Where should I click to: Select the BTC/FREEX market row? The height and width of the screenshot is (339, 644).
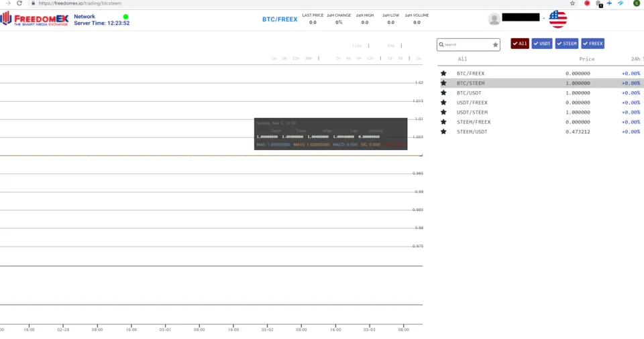click(541, 74)
